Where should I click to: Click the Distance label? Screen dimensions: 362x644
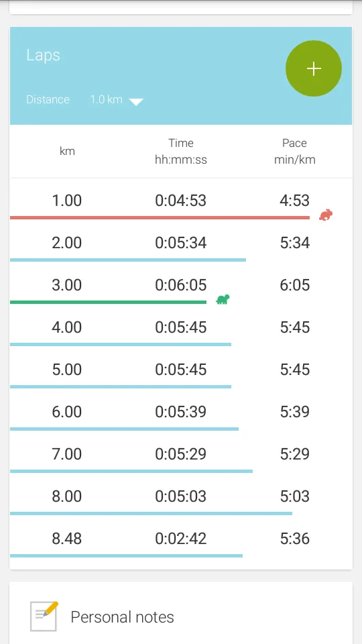(x=48, y=99)
